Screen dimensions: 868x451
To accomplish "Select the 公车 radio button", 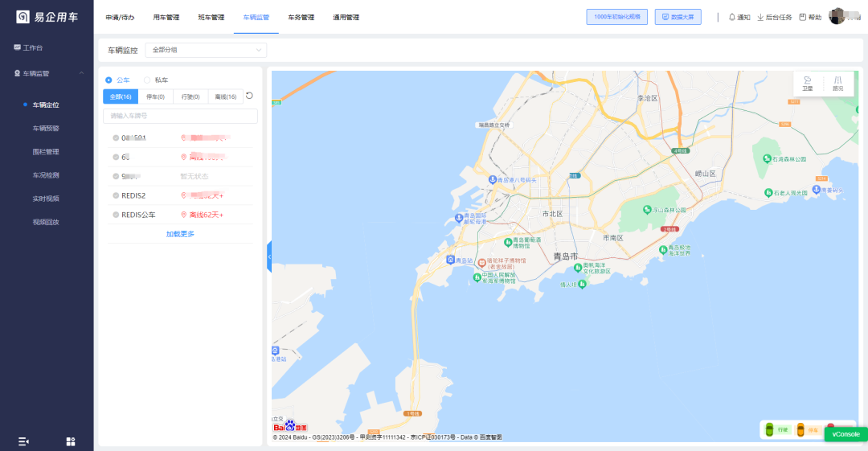I will tap(108, 80).
